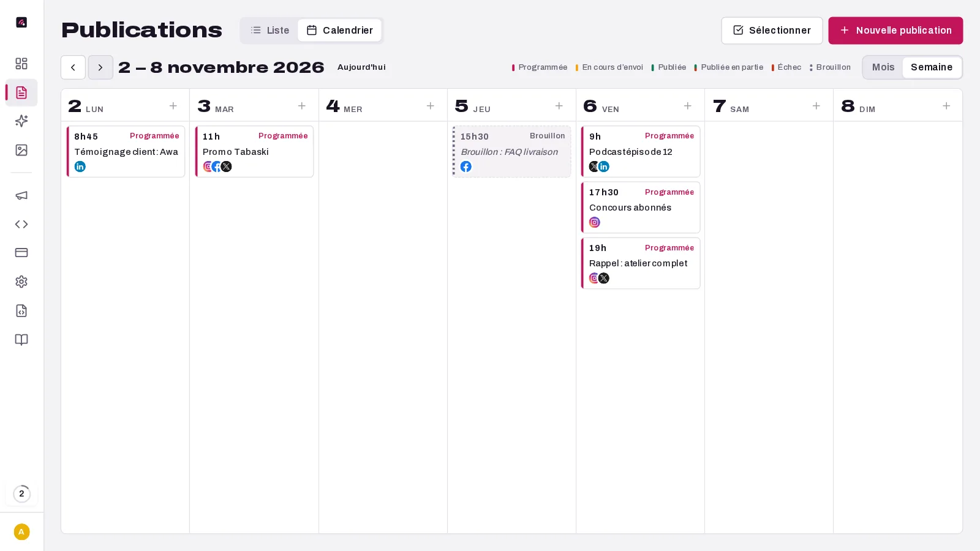Go to the previous week
Viewport: 980px width, 551px height.
coord(73,67)
